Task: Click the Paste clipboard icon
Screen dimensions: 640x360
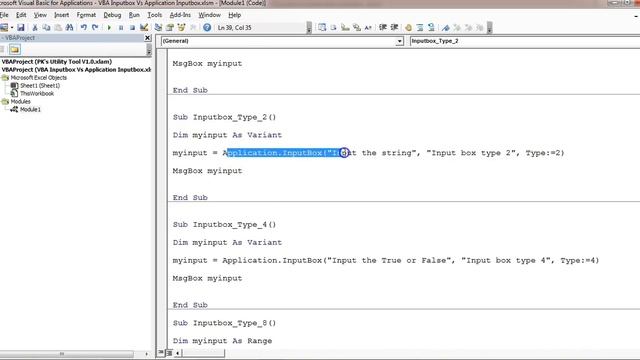Action: pos(58,28)
